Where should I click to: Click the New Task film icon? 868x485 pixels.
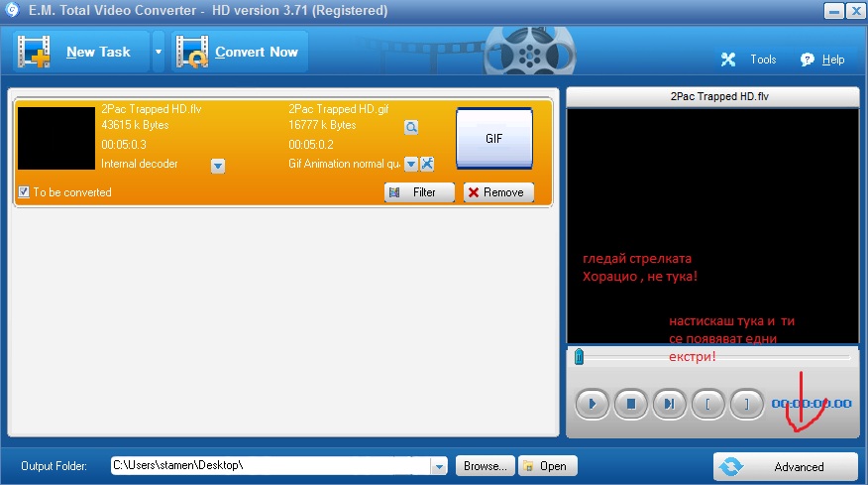[x=34, y=52]
